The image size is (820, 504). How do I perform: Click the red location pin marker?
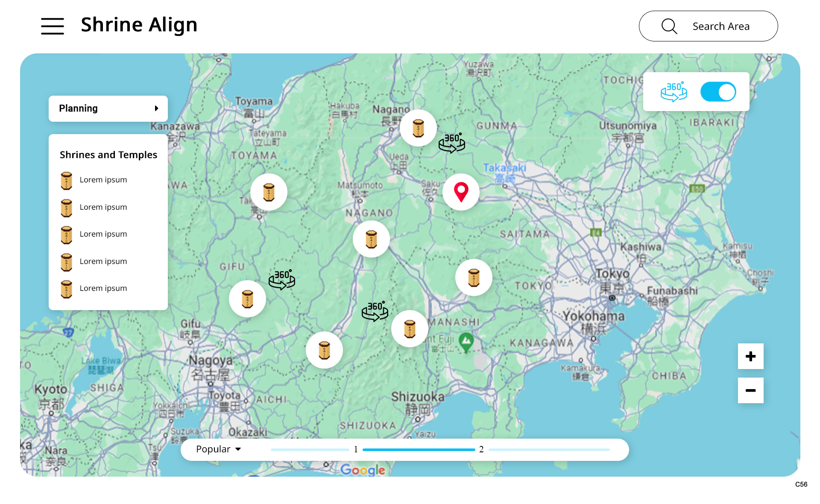click(x=461, y=192)
